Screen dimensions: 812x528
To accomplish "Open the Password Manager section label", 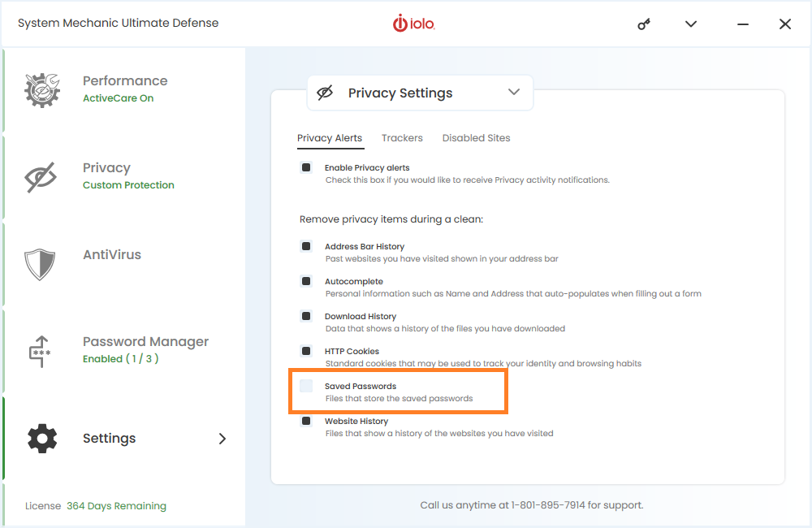I will click(x=145, y=342).
